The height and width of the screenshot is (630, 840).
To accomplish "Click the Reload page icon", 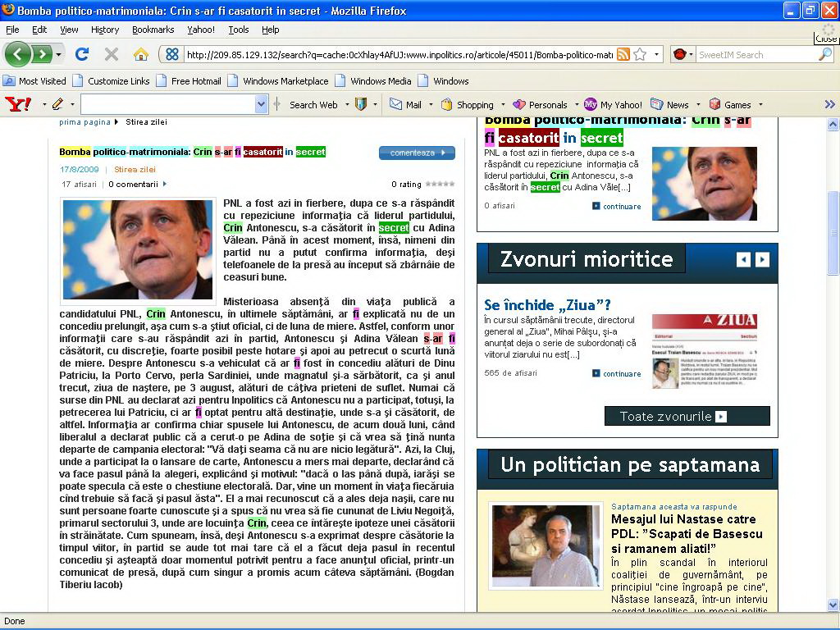I will click(82, 55).
